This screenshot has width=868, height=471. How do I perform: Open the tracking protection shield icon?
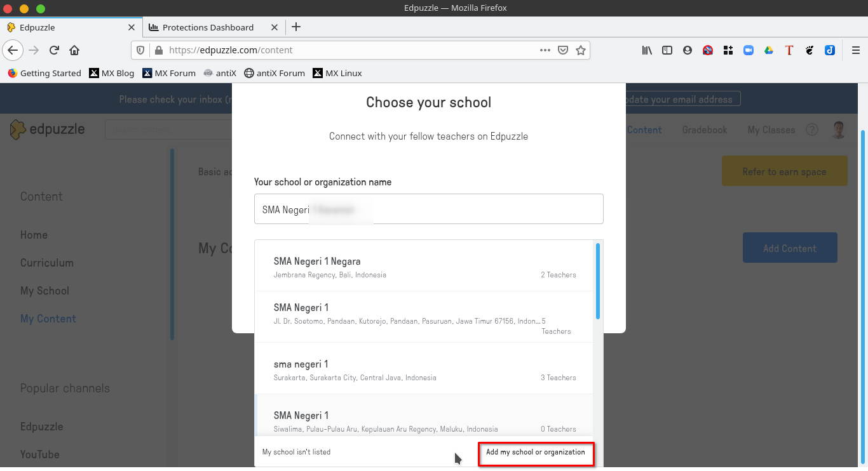(x=141, y=50)
